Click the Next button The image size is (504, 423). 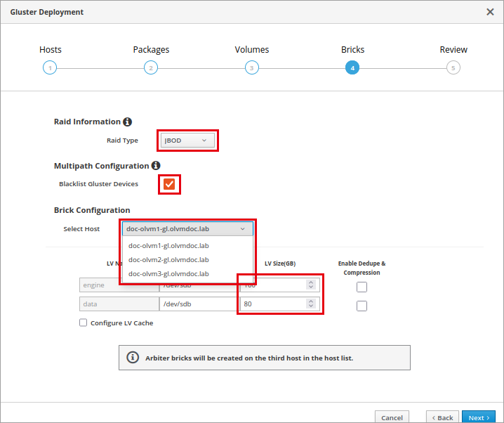click(x=479, y=417)
